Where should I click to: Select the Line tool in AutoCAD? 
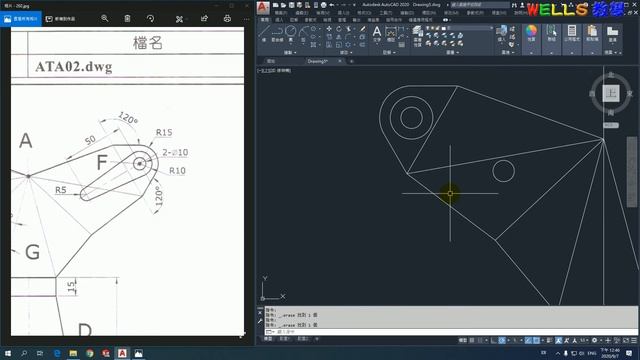264,33
